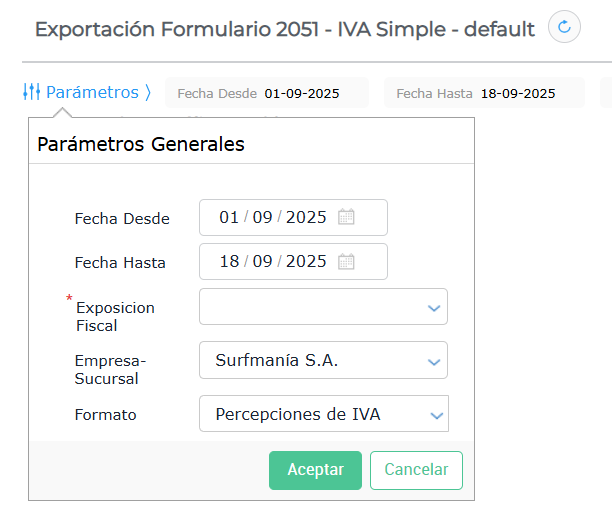Viewport: 612px width, 531px height.
Task: Click the Parámetros label in the toolbar
Action: [92, 92]
